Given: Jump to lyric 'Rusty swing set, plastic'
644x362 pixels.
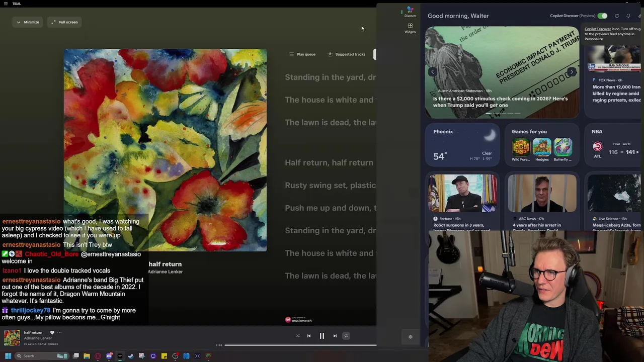Looking at the screenshot, I should tap(330, 185).
